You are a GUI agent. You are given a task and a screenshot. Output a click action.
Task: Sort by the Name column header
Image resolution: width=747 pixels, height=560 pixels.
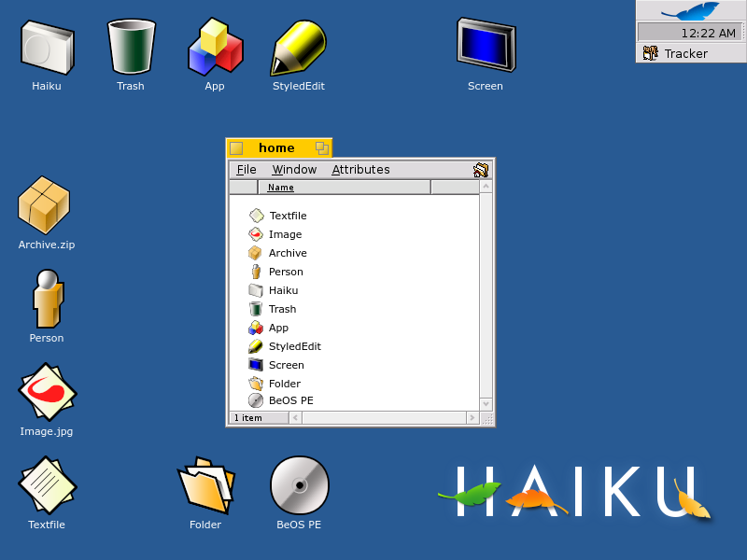344,188
